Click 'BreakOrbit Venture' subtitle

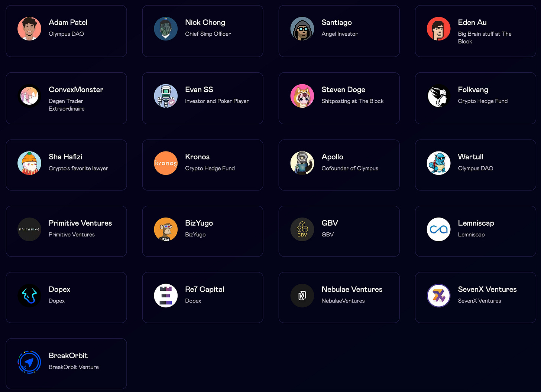coord(74,367)
